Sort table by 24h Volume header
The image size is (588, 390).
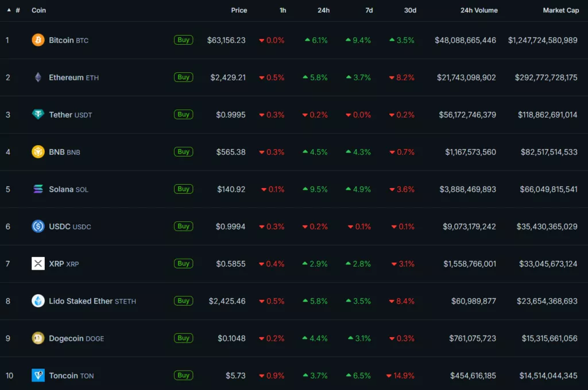click(478, 10)
